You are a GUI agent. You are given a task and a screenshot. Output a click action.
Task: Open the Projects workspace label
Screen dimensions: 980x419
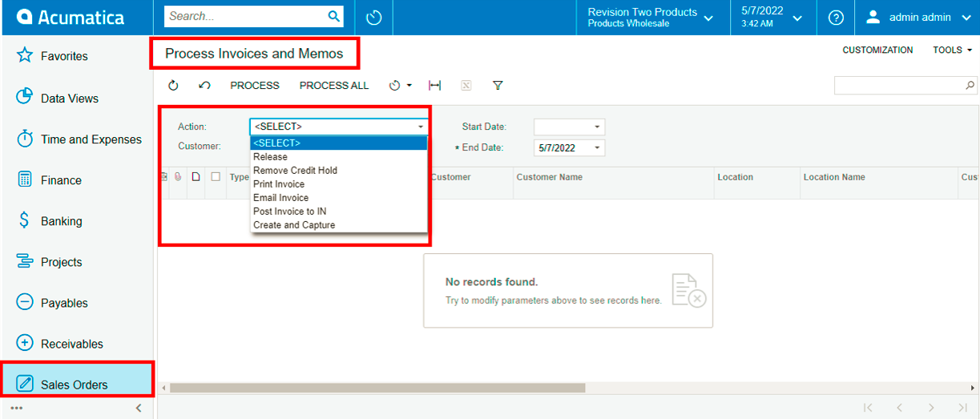[x=62, y=262]
